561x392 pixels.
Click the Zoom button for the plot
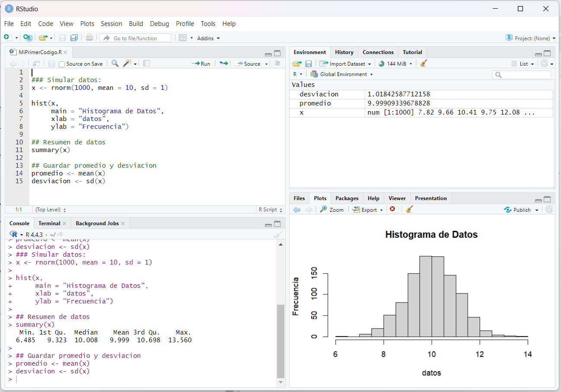332,210
